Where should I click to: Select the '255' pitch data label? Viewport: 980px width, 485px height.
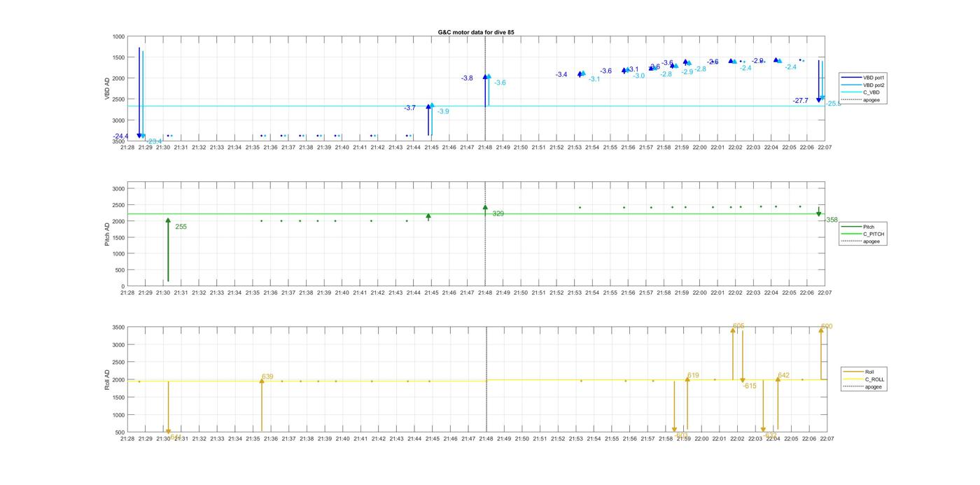pyautogui.click(x=181, y=227)
